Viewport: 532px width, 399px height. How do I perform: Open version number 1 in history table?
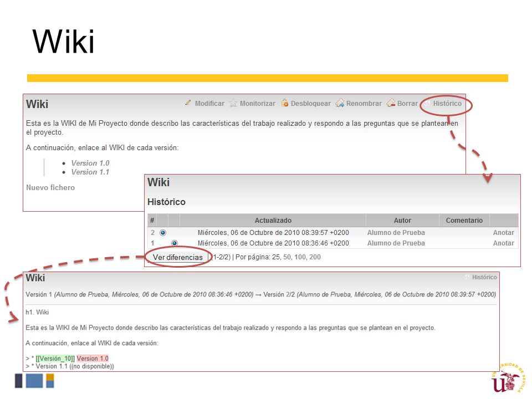(x=153, y=243)
